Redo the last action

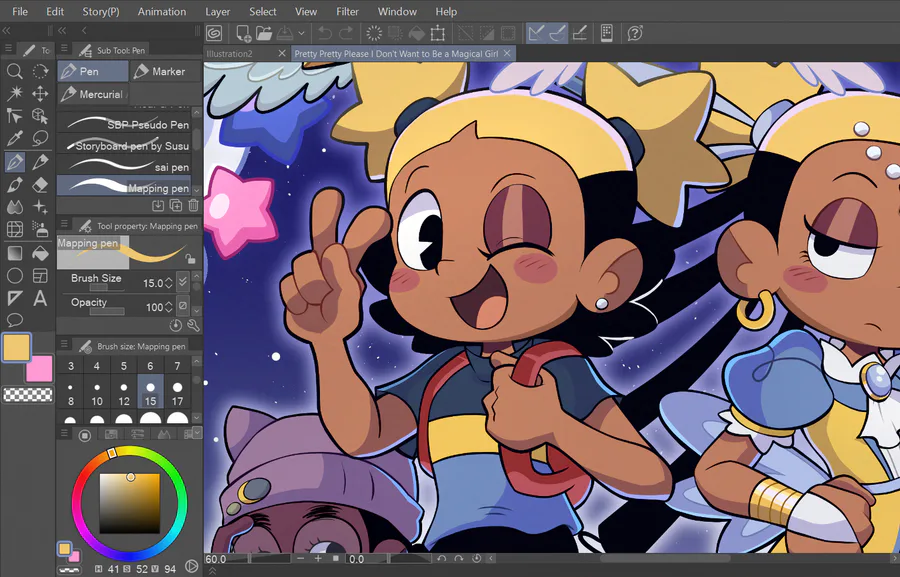346,33
